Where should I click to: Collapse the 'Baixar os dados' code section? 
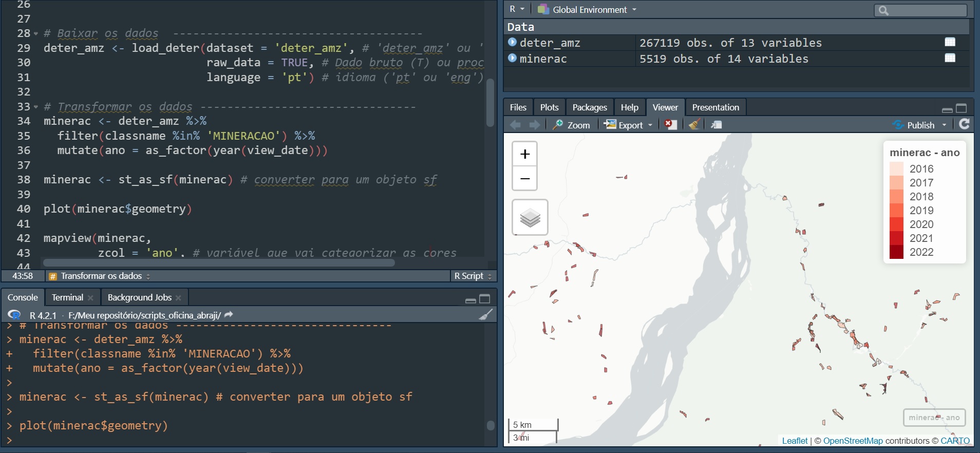[36, 34]
